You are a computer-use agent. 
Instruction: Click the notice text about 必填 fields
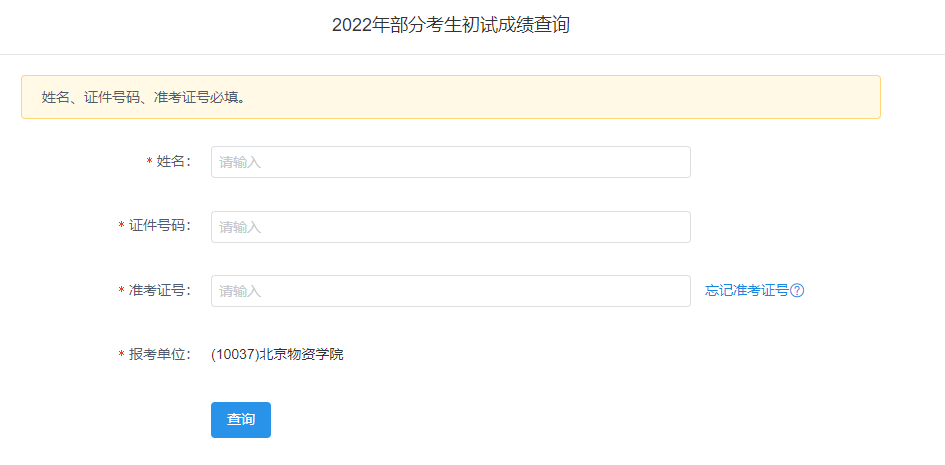[144, 97]
